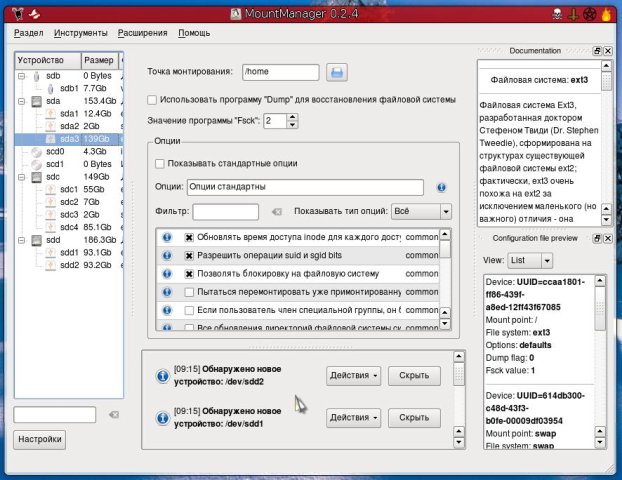Click the Documentation panel scrollbar thumb
The height and width of the screenshot is (480, 622).
tap(606, 81)
